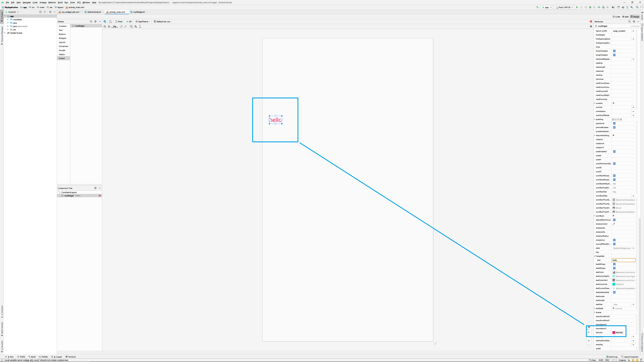
Task: Open the Refactor menu
Action: 52,3
